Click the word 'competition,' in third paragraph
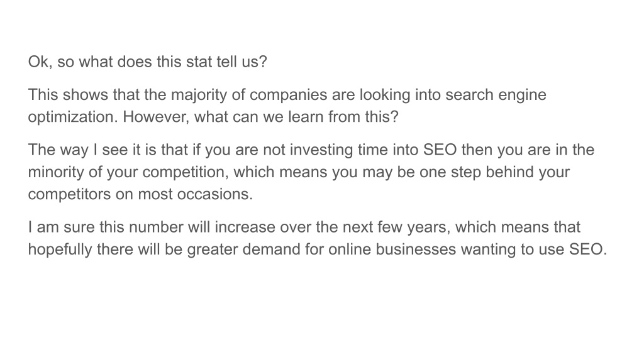644x362 pixels. 186,172
